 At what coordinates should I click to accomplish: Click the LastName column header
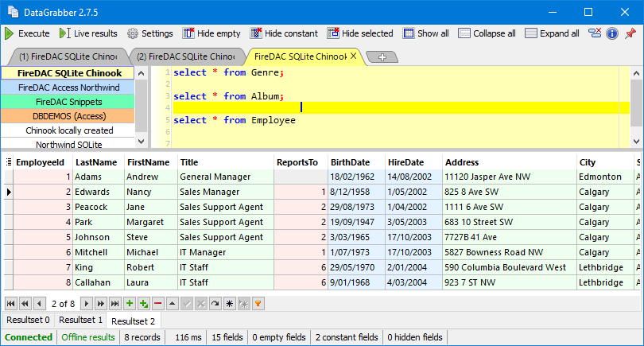click(97, 162)
